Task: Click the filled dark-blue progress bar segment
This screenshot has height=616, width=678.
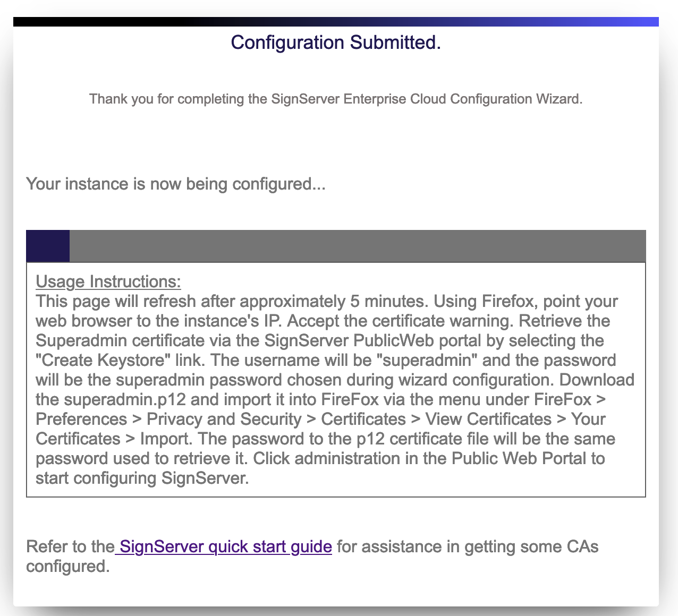Action: coord(48,246)
